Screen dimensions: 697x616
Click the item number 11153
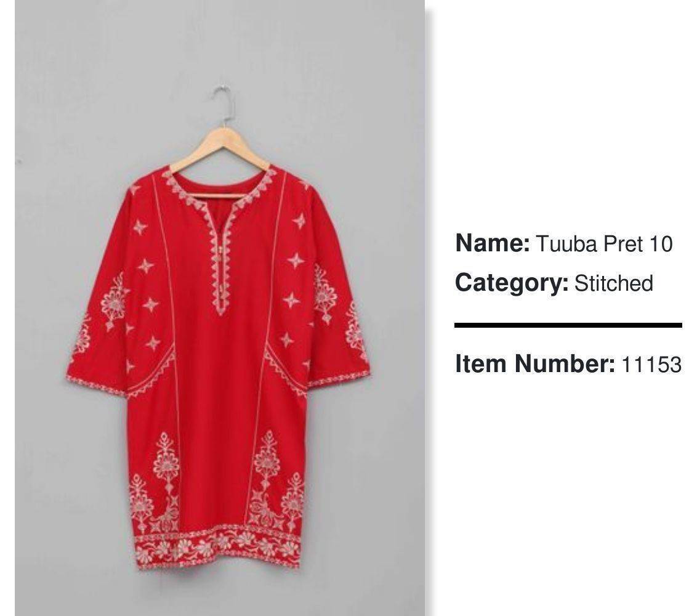[651, 364]
